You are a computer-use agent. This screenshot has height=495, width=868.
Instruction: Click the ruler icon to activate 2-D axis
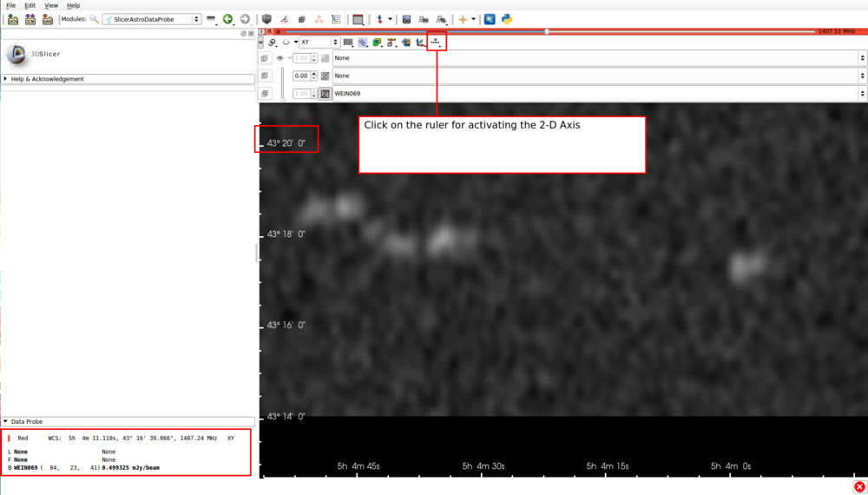[x=436, y=42]
